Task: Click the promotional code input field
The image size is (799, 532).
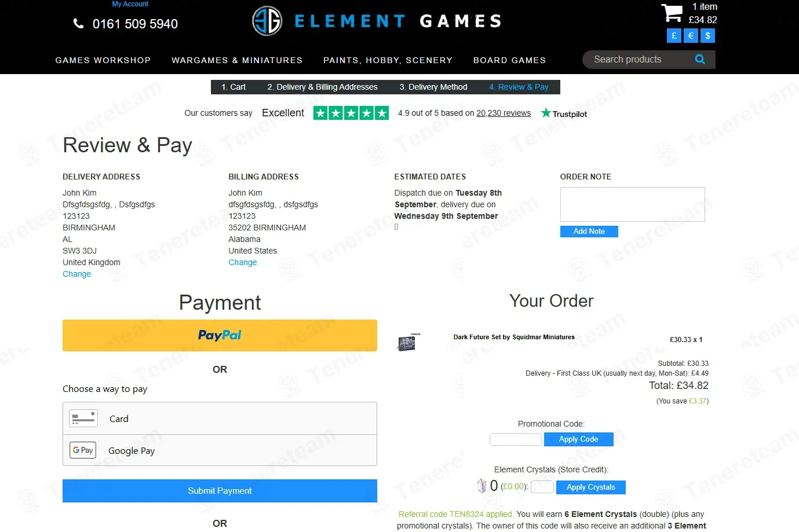Action: click(516, 439)
